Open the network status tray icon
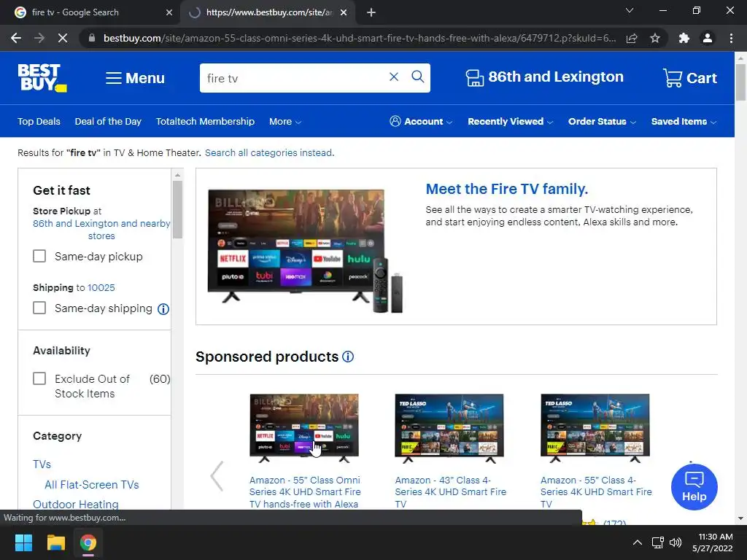Image resolution: width=747 pixels, height=560 pixels. point(658,542)
